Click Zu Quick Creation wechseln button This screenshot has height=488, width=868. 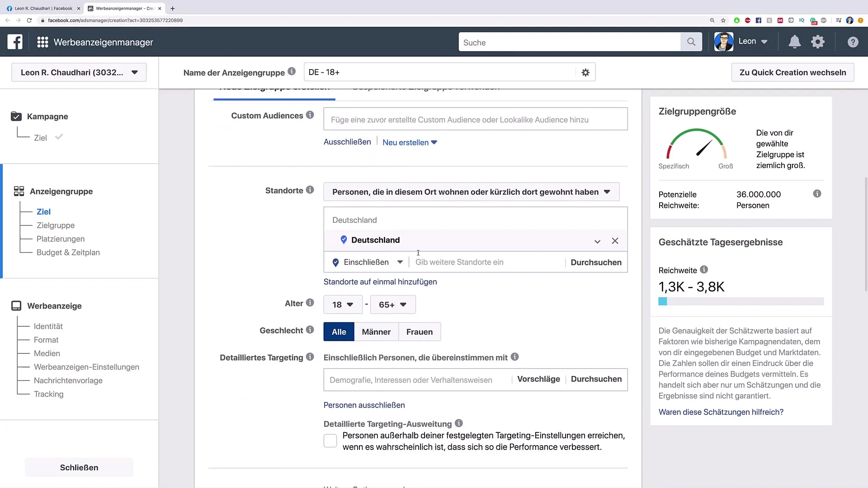pyautogui.click(x=793, y=72)
